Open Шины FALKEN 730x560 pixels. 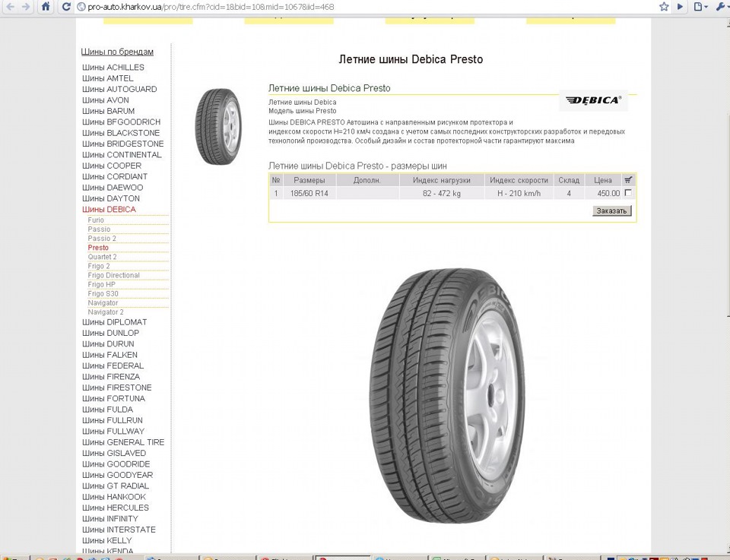pyautogui.click(x=109, y=355)
